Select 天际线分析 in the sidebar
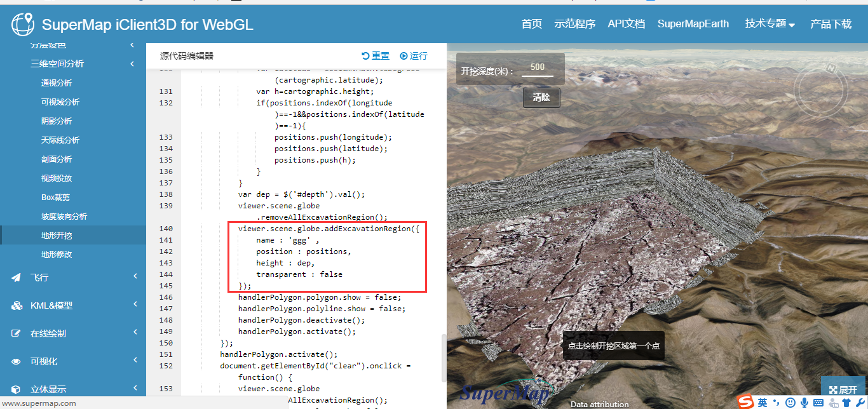The image size is (868, 409). point(60,140)
